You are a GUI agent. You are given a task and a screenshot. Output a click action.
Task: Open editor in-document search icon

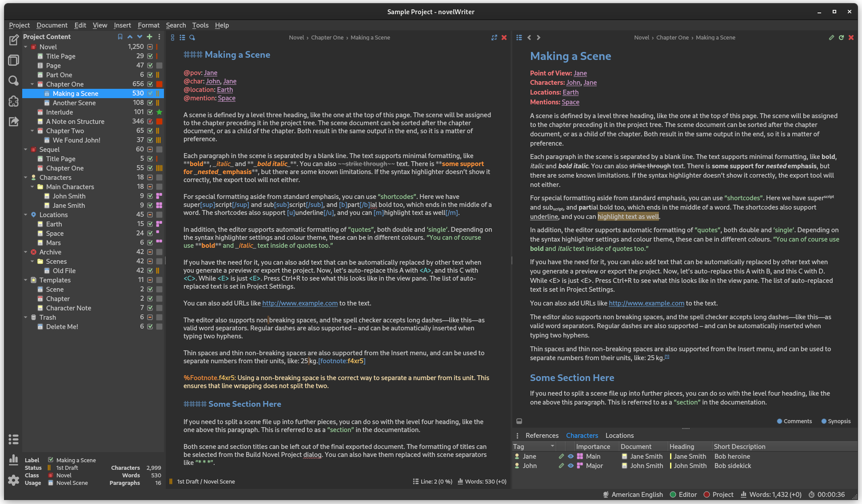point(192,38)
